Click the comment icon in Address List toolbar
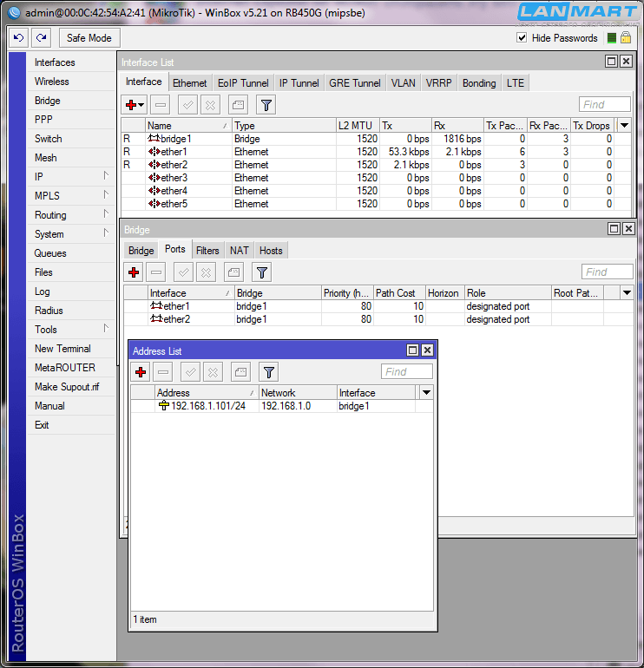 [x=240, y=372]
